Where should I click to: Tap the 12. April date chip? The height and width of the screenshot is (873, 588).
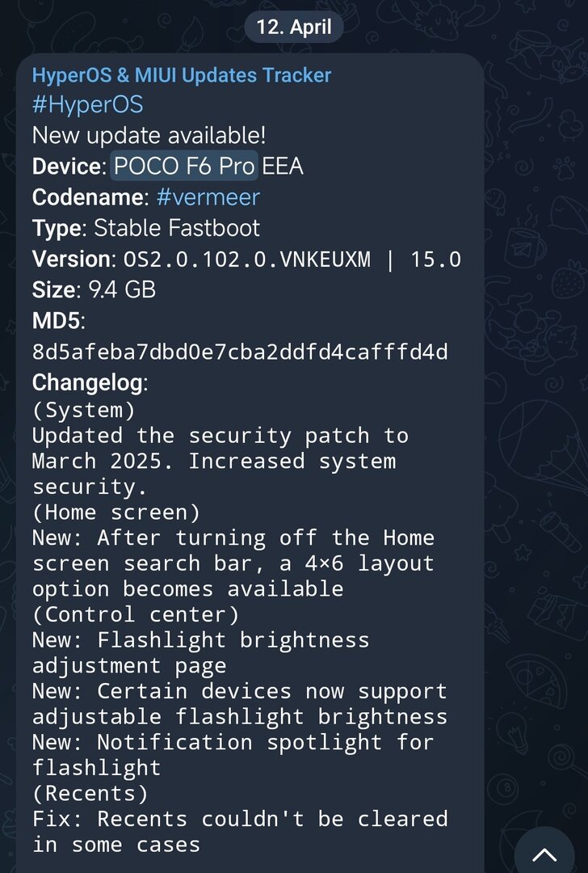click(x=294, y=27)
